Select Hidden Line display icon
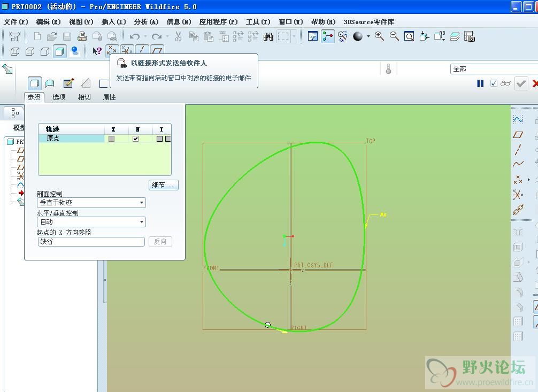 click(x=30, y=51)
